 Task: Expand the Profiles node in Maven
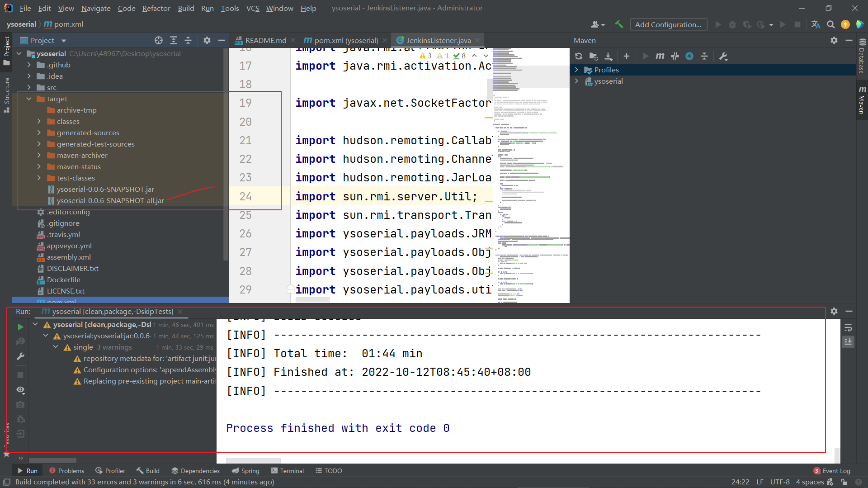click(x=576, y=70)
